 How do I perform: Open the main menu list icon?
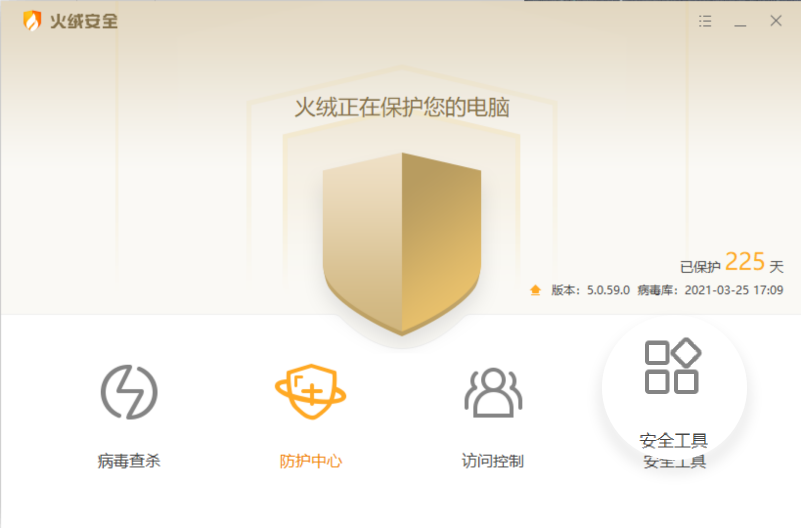click(705, 21)
